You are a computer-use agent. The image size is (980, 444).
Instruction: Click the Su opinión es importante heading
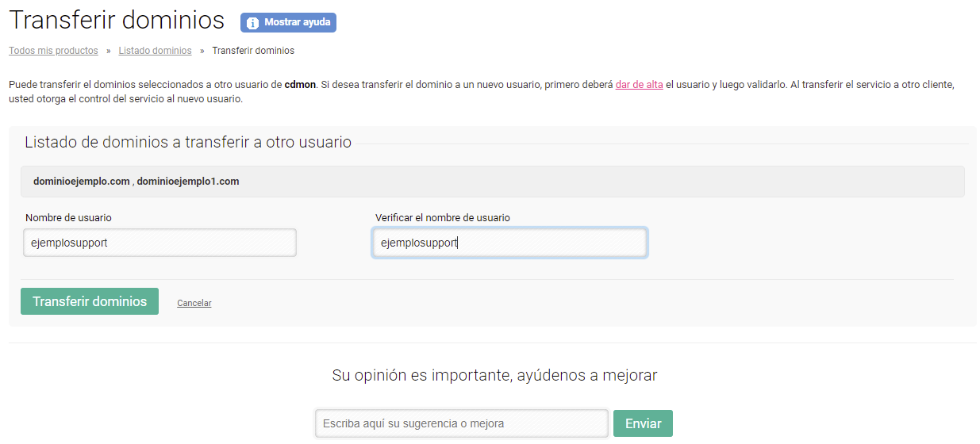[x=494, y=375]
